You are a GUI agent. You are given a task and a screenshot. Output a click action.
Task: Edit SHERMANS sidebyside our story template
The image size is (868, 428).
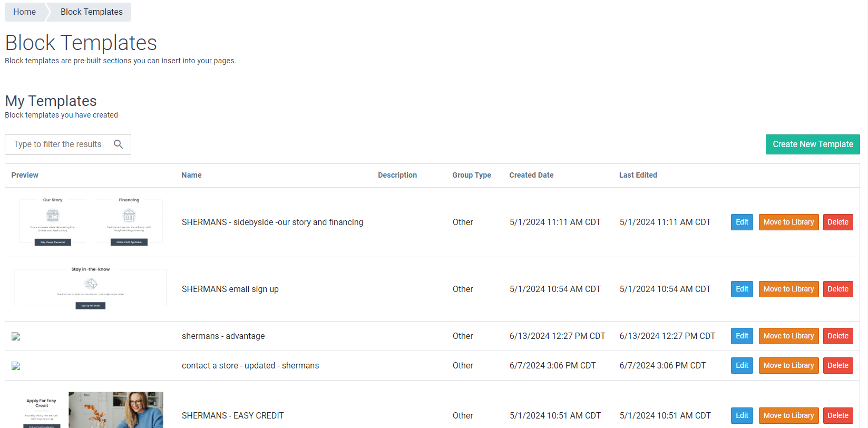[x=742, y=222]
